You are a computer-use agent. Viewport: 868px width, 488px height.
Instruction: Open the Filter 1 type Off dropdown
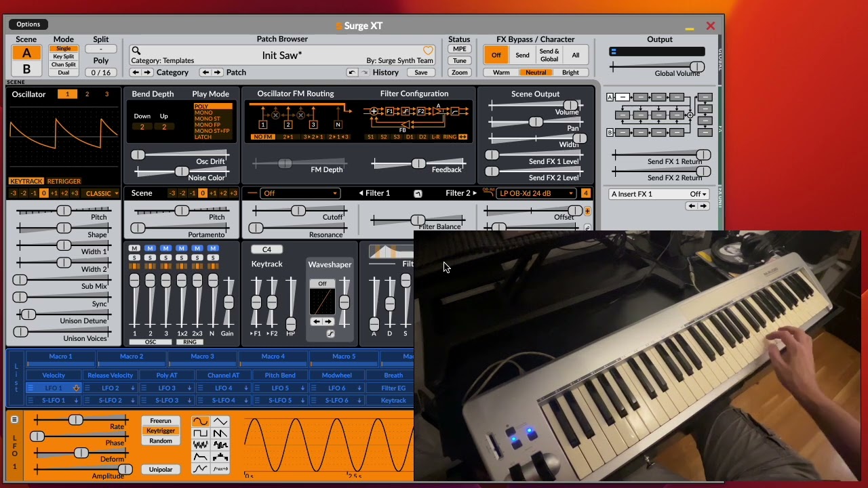pyautogui.click(x=300, y=194)
